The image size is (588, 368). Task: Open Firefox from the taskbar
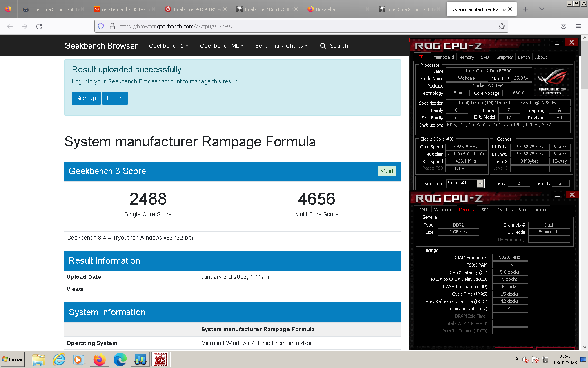coord(99,360)
